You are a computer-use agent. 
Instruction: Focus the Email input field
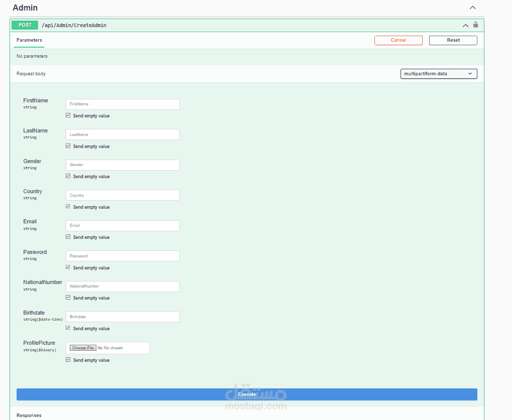(x=122, y=226)
